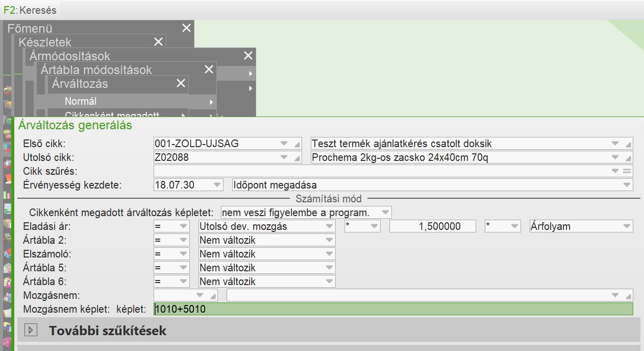Screen dimensions: 644x351
Task: Click the 1,500000 multiplier field
Action: 433,226
